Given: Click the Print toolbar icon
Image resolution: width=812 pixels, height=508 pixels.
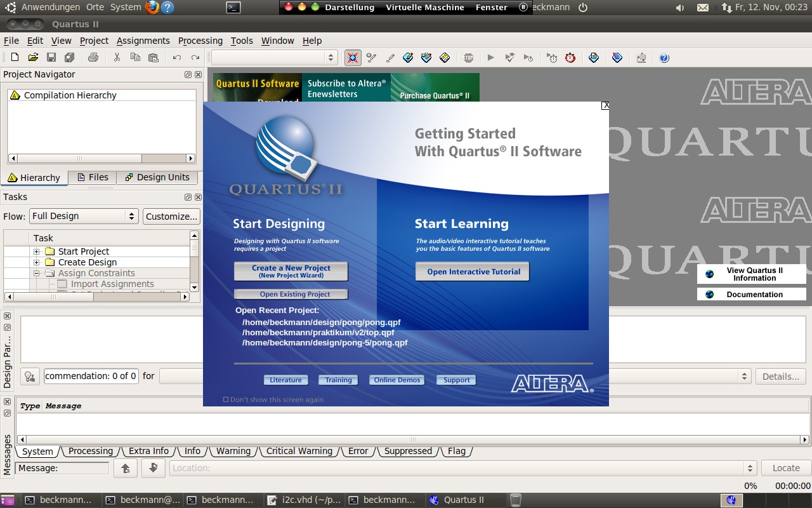Looking at the screenshot, I should click(93, 58).
